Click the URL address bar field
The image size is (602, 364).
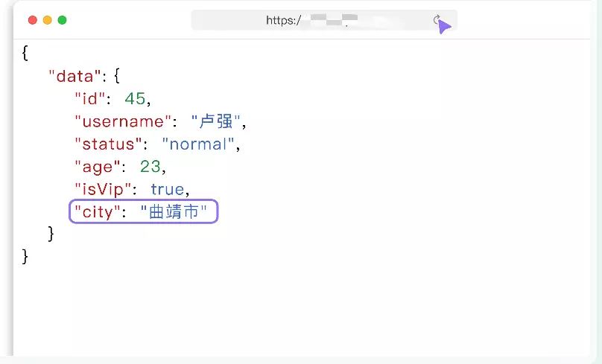click(x=324, y=20)
